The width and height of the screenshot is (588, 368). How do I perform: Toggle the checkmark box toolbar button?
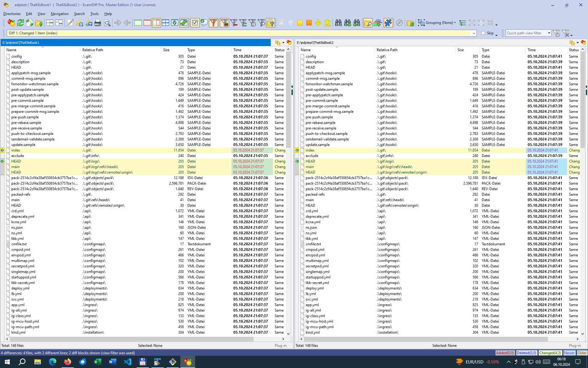(195, 23)
